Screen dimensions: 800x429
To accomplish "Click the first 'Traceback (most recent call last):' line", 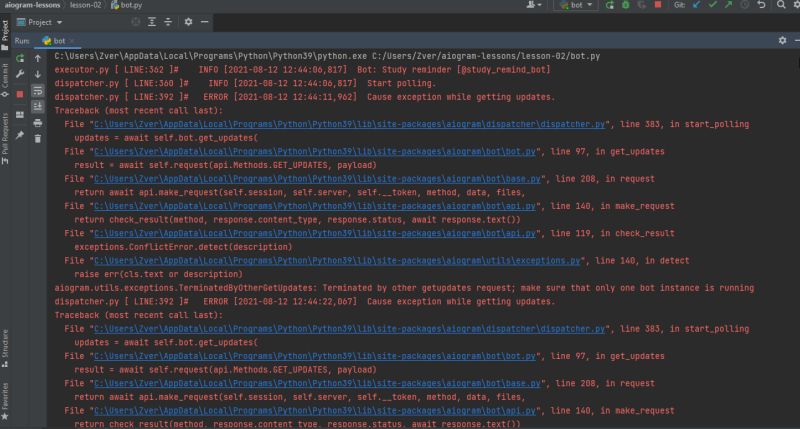I will tap(139, 111).
